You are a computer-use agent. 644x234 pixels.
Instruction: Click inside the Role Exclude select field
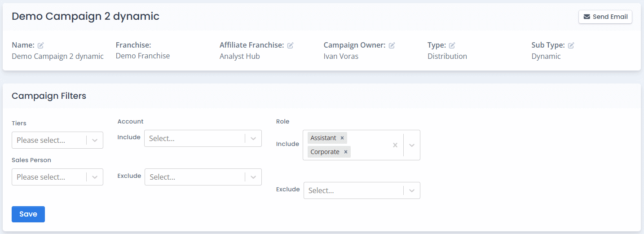pyautogui.click(x=353, y=191)
